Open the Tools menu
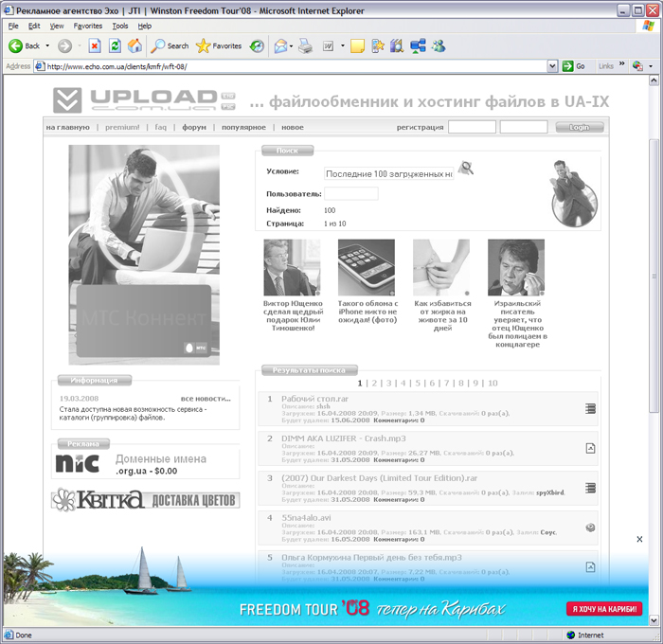 (120, 26)
